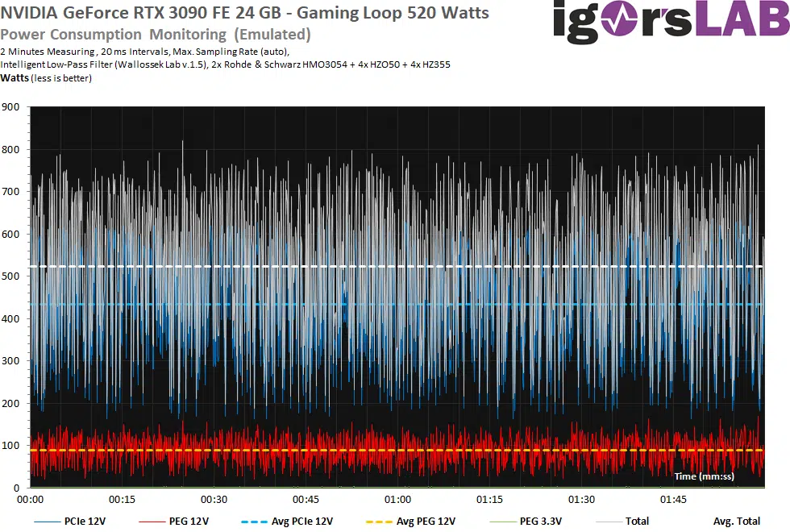This screenshot has height=532, width=790.
Task: Click the "00:15" time axis label
Action: (122, 499)
